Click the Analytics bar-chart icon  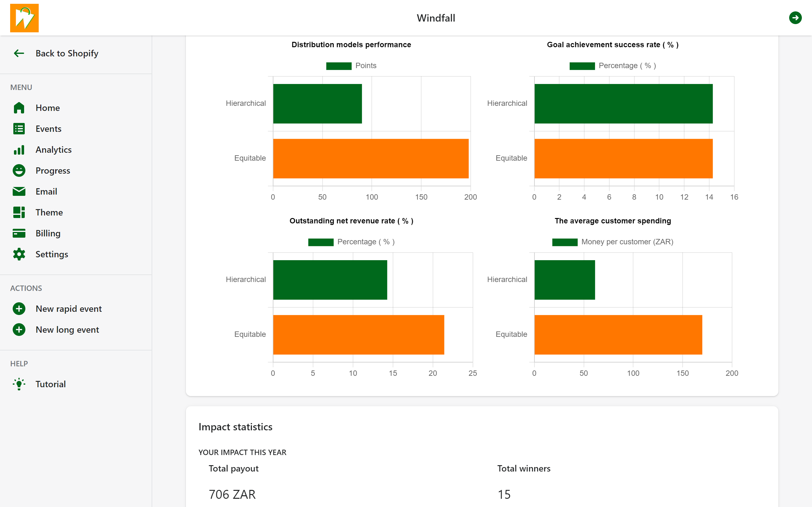click(x=19, y=150)
